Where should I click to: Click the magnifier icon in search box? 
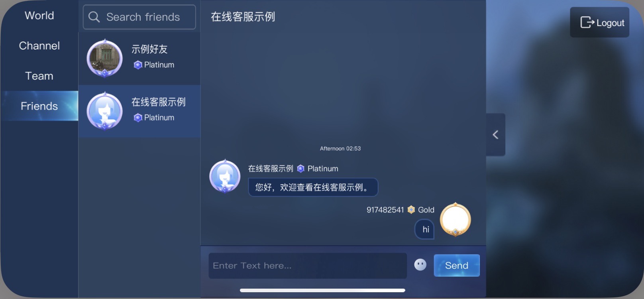coord(94,17)
